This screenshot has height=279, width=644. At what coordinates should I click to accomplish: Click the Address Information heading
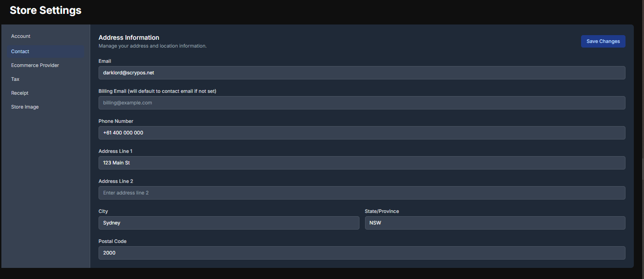(129, 37)
